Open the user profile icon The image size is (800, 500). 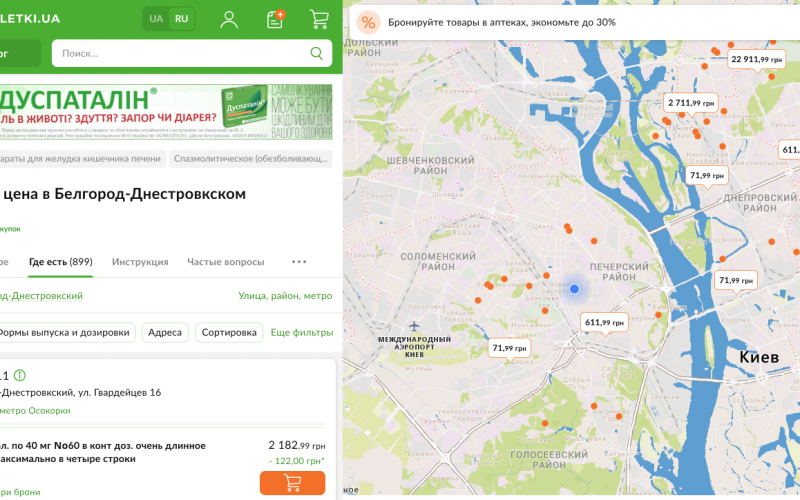coord(229,19)
